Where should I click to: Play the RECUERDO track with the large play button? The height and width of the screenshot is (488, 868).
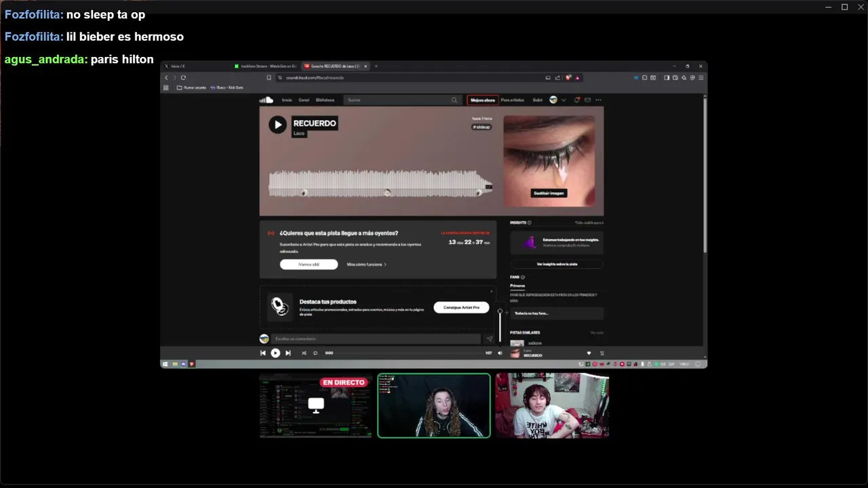pyautogui.click(x=277, y=124)
